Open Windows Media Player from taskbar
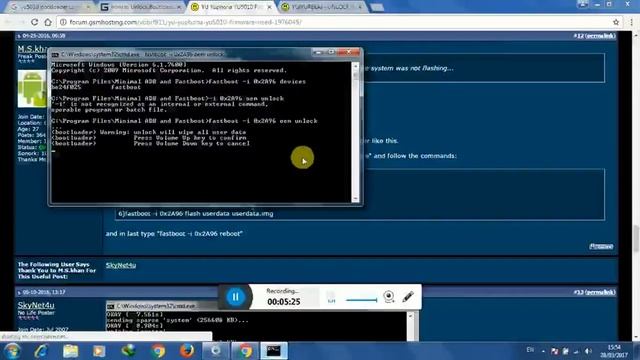The image size is (640, 360). click(99, 351)
